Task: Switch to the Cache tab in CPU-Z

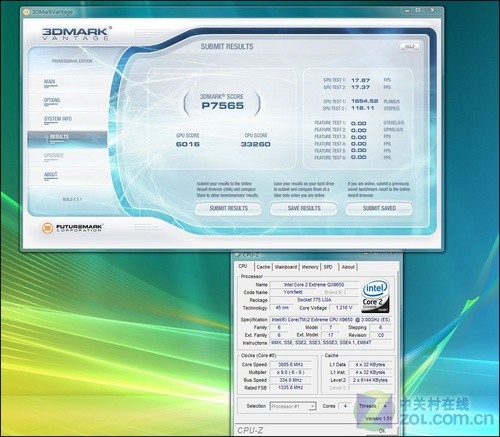Action: click(263, 267)
